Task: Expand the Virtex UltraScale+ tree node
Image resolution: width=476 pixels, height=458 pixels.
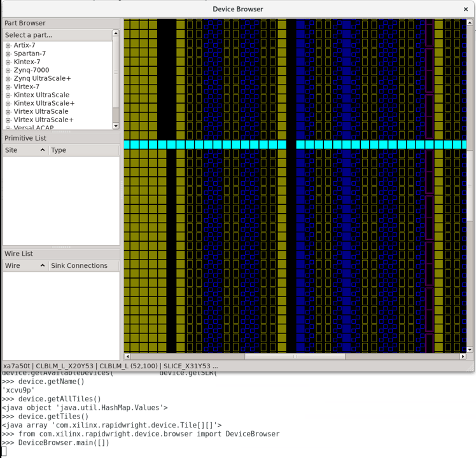Action: tap(8, 120)
